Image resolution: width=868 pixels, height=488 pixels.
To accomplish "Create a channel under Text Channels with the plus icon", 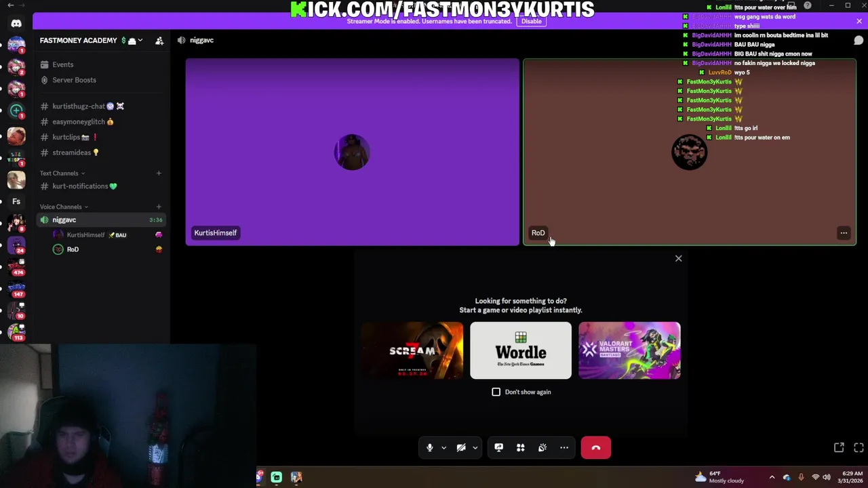I will (x=159, y=173).
